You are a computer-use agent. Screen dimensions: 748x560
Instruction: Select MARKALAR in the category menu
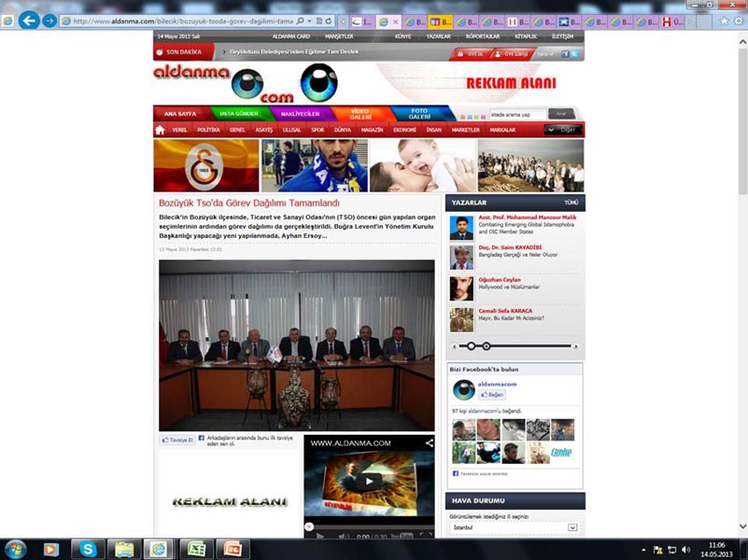(x=502, y=130)
